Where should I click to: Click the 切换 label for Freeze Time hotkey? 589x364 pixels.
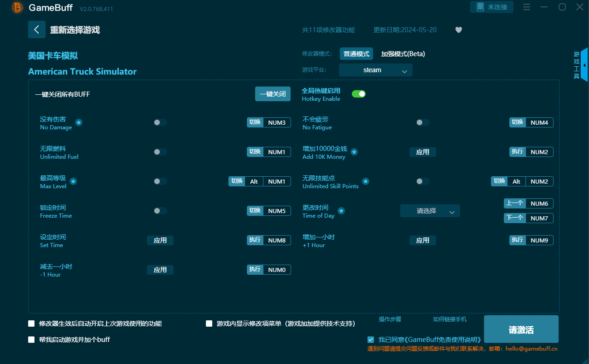pyautogui.click(x=255, y=211)
